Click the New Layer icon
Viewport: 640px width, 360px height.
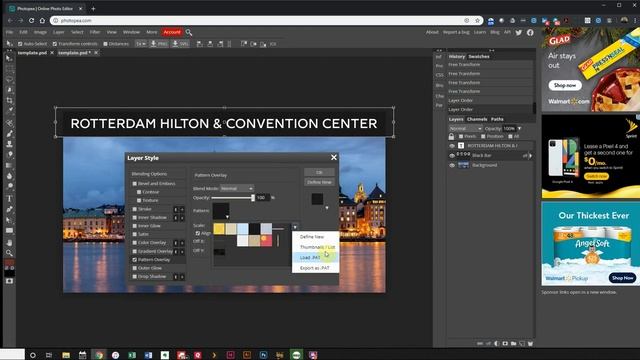[522, 344]
